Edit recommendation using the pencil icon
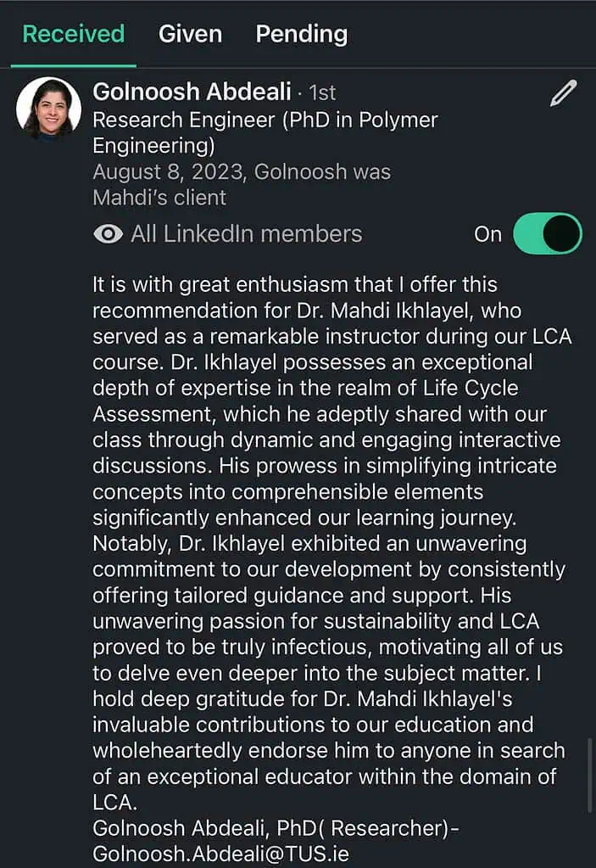This screenshot has width=596, height=868. click(563, 93)
